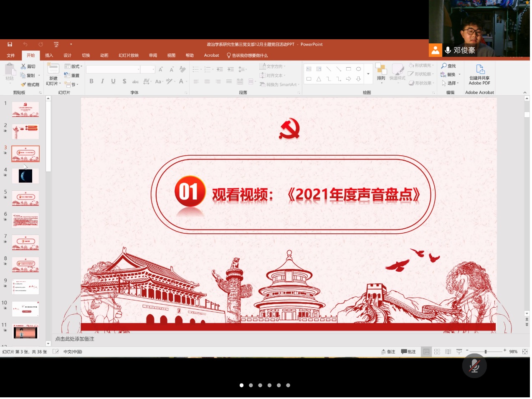532x399 pixels.
Task: Apply text shadow with the S button
Action: tap(124, 81)
